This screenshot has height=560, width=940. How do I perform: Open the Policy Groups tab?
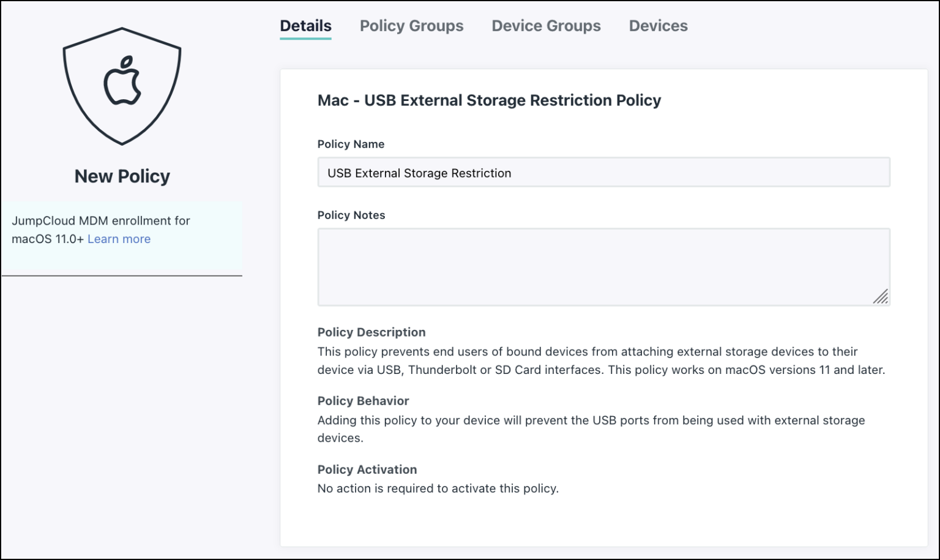pyautogui.click(x=412, y=26)
